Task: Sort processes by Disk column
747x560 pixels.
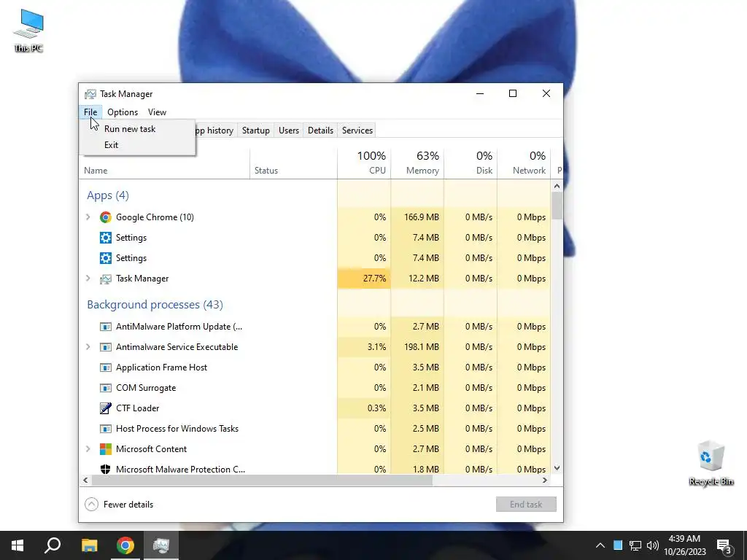Action: pyautogui.click(x=471, y=163)
